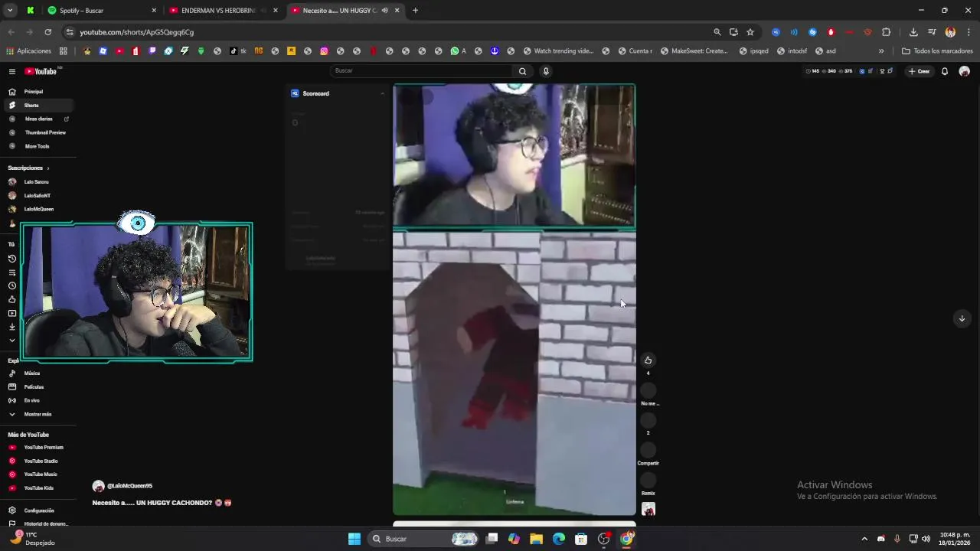Open LaloMcQueen subscription in sidebar
Viewport: 980px width, 551px height.
tap(37, 209)
